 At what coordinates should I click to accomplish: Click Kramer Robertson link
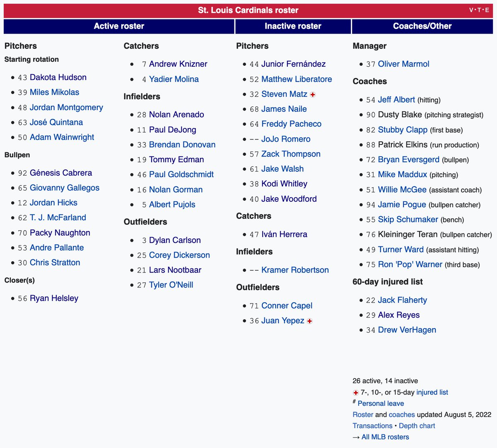[295, 270]
